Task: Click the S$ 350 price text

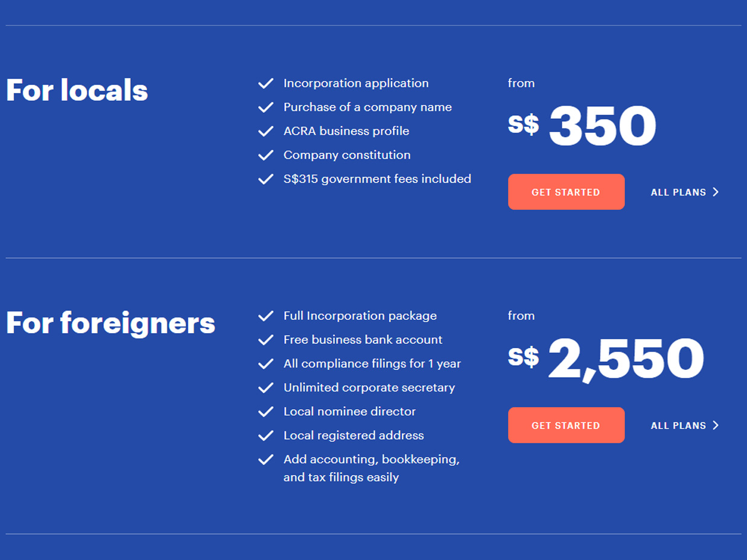Action: [x=582, y=126]
